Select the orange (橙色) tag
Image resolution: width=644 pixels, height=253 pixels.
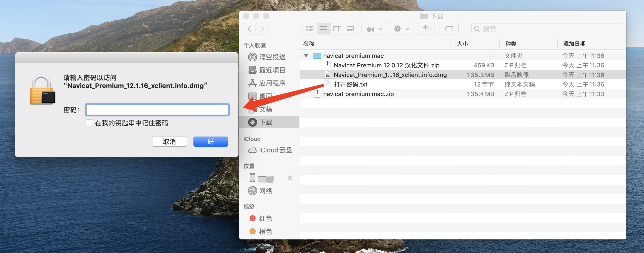269,232
